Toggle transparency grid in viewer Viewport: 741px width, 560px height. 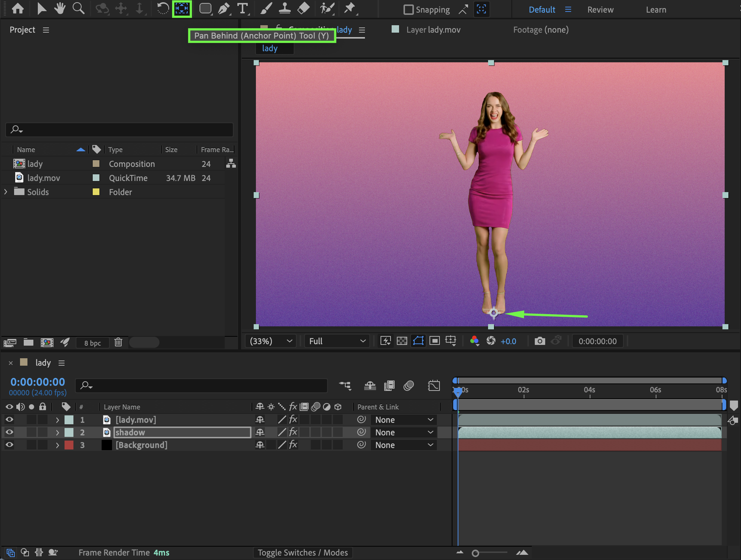tap(402, 341)
